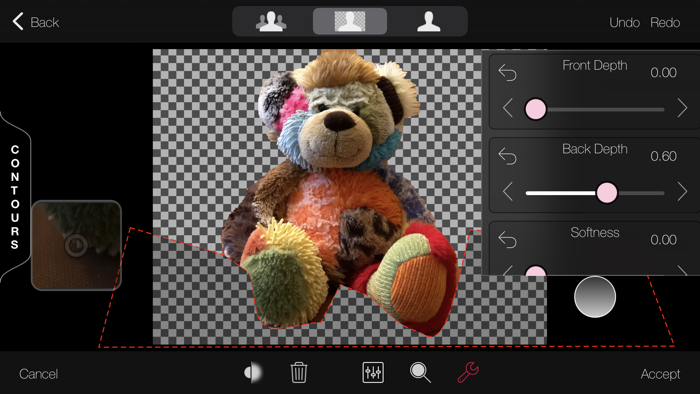Decrease Front Depth with left chevron

508,108
